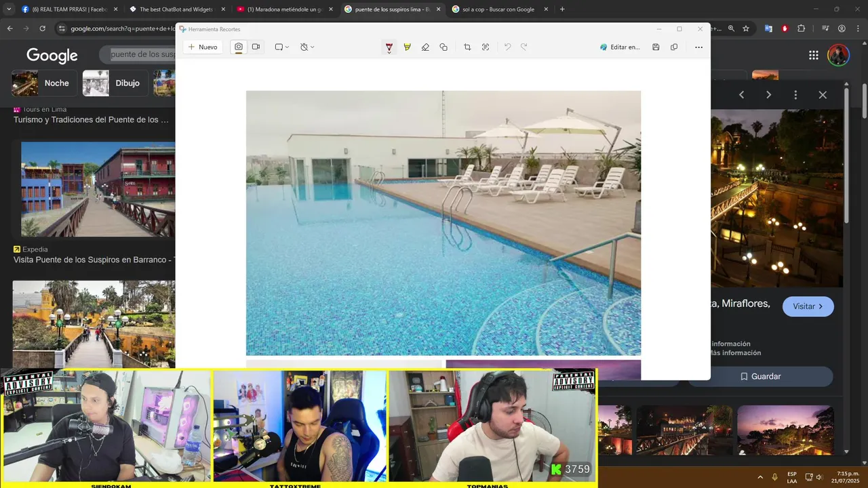The image size is (868, 488).
Task: Save the snip with the disk icon
Action: click(x=656, y=47)
